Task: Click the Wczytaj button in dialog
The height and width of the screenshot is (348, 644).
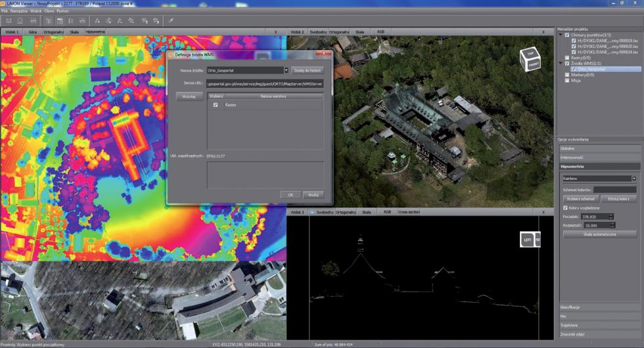Action: [x=189, y=97]
